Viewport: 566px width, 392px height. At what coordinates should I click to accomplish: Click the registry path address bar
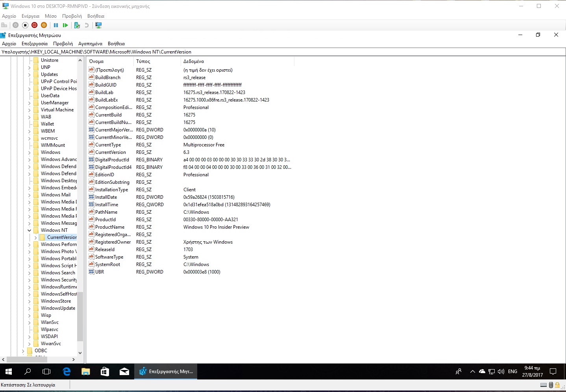click(x=283, y=52)
